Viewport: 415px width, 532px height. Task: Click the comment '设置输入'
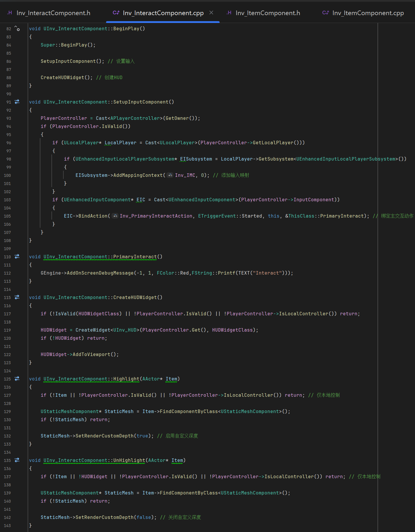[125, 61]
